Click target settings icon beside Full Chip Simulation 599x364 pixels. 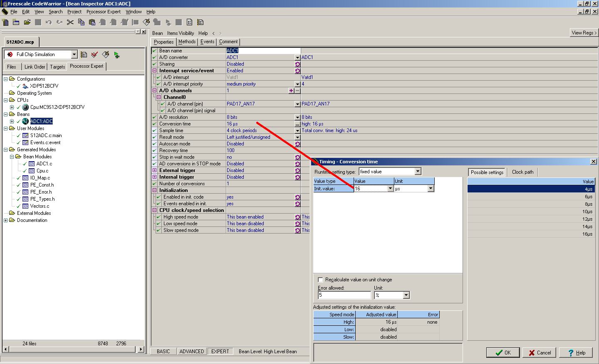pos(84,54)
